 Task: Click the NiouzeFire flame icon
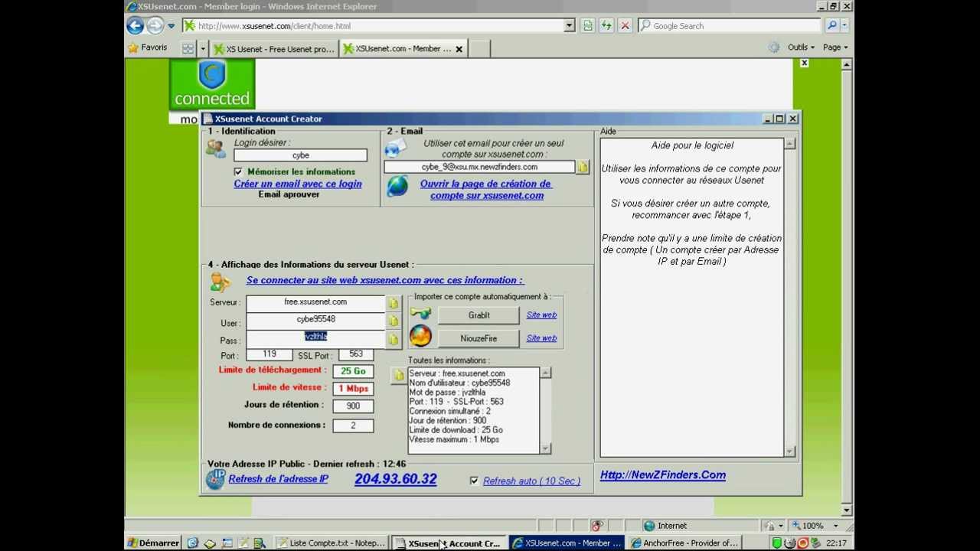tap(420, 336)
